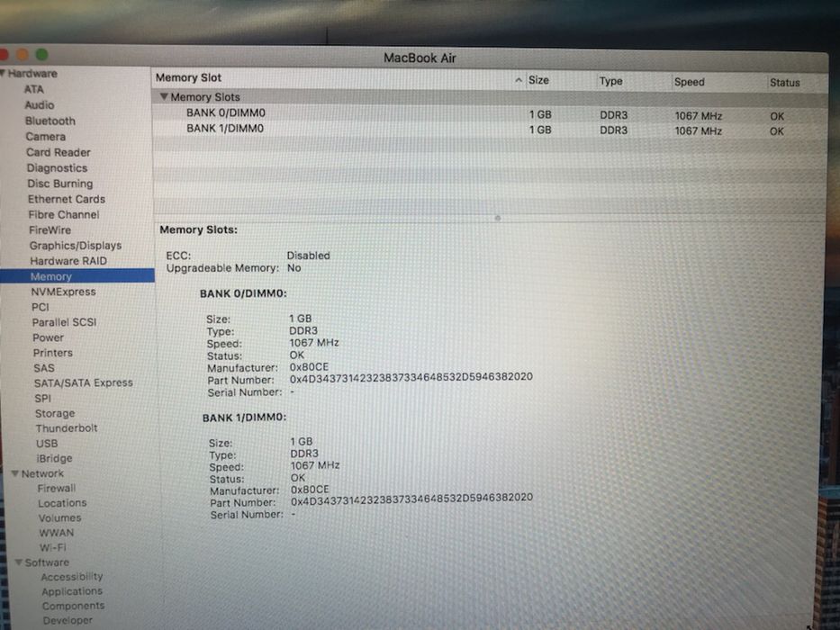The width and height of the screenshot is (840, 630).
Task: Select Ethernet Cards entry
Action: click(x=67, y=199)
